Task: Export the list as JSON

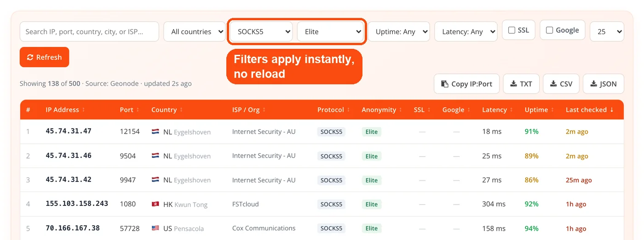Action: click(604, 84)
